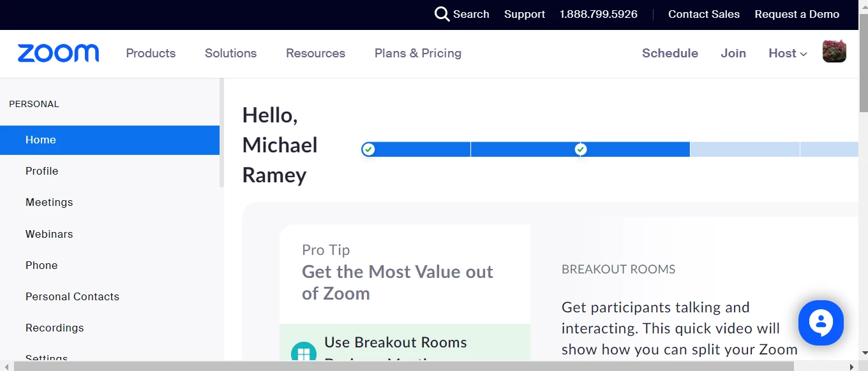Open the Resources menu
Image resolution: width=868 pixels, height=371 pixels.
315,54
